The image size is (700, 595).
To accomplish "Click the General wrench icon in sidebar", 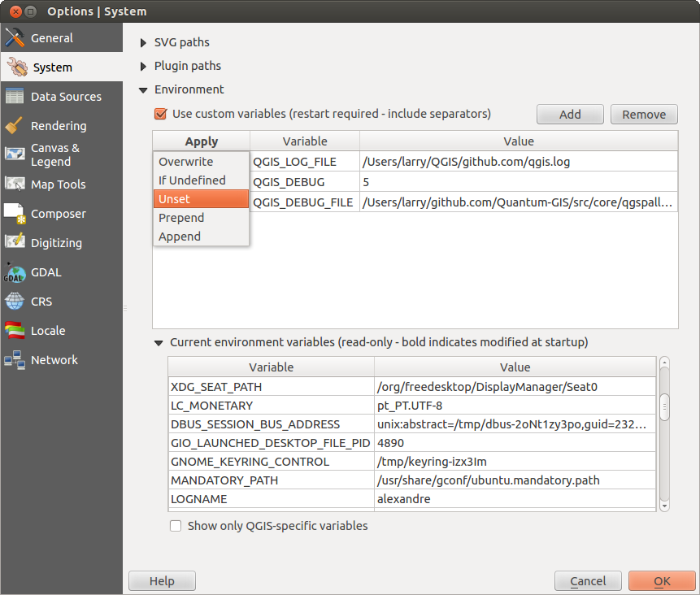I will click(15, 38).
